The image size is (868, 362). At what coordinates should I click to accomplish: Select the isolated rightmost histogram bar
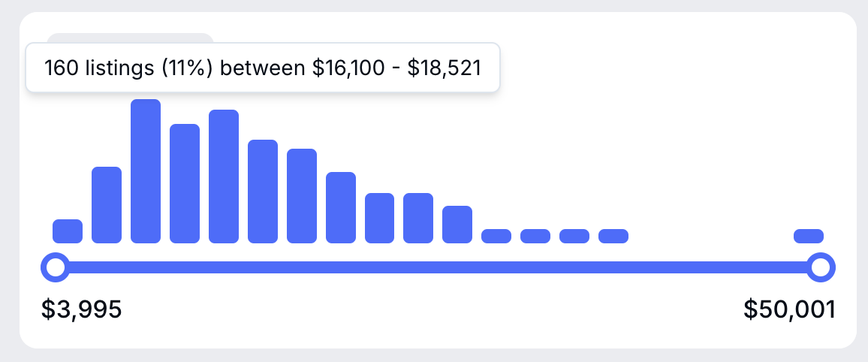[x=809, y=236]
